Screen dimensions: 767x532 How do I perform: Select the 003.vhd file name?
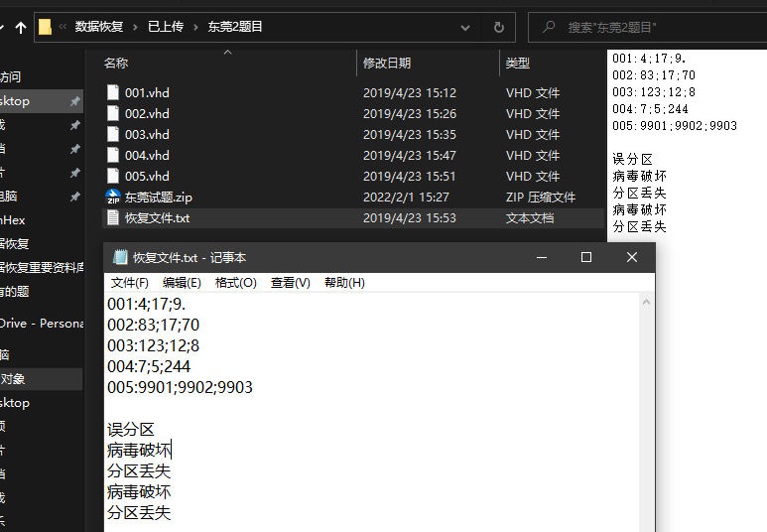[147, 135]
